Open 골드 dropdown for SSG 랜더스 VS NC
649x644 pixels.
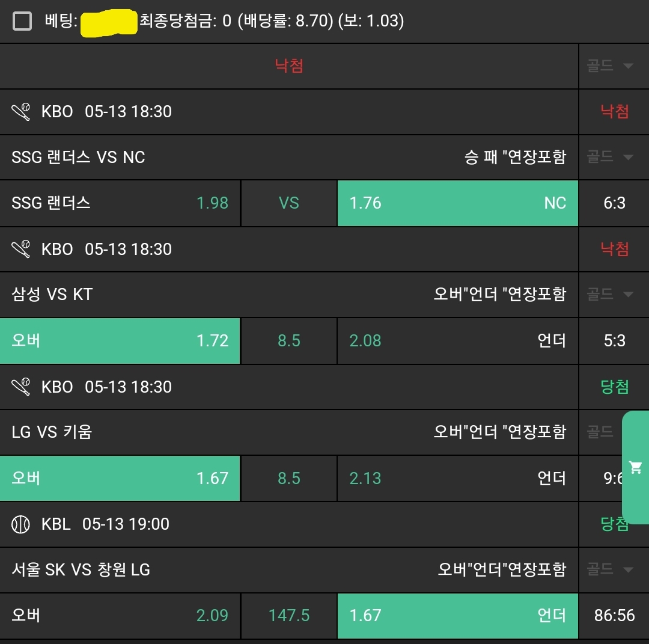tap(610, 158)
